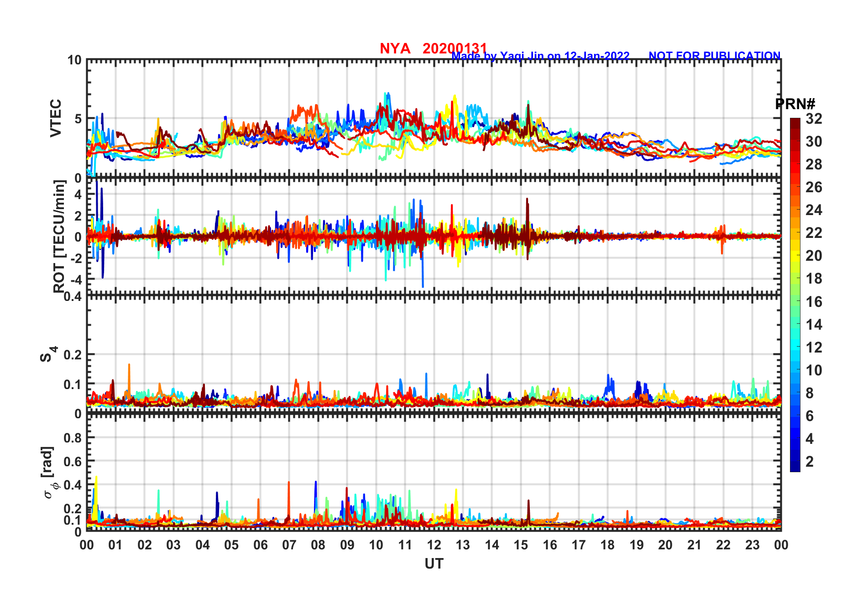Select UT hour tick label "16"
This screenshot has height=590, width=868.
(x=550, y=545)
